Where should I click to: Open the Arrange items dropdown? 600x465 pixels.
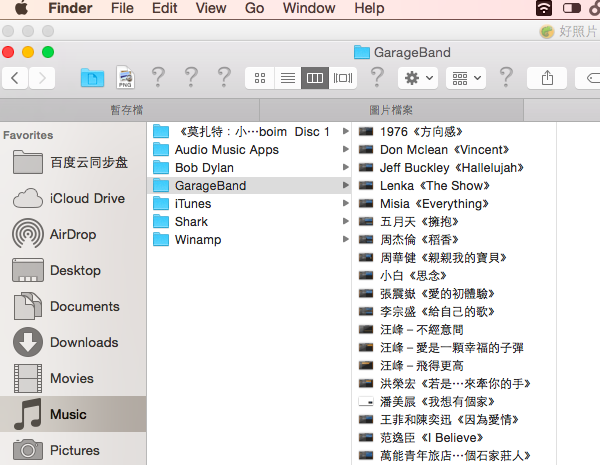[x=466, y=78]
